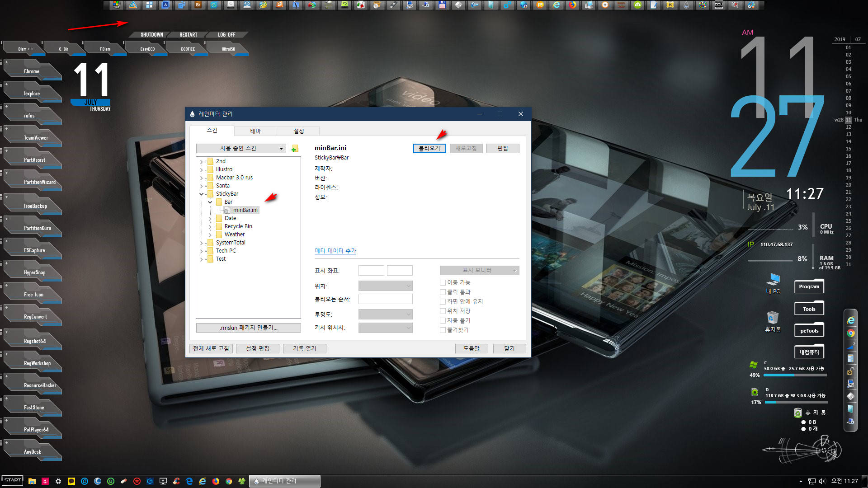The height and width of the screenshot is (488, 868).
Task: Click the 전체 새로 고침 button
Action: coord(211,348)
